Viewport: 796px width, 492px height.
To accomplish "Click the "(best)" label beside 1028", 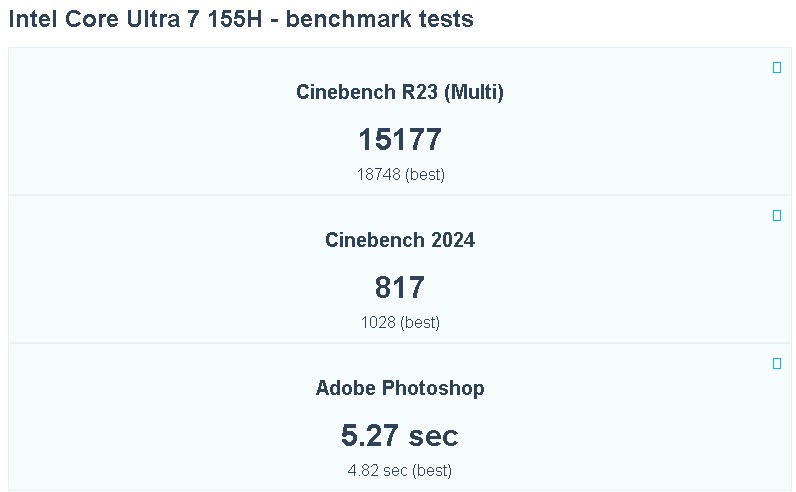I will tap(420, 322).
